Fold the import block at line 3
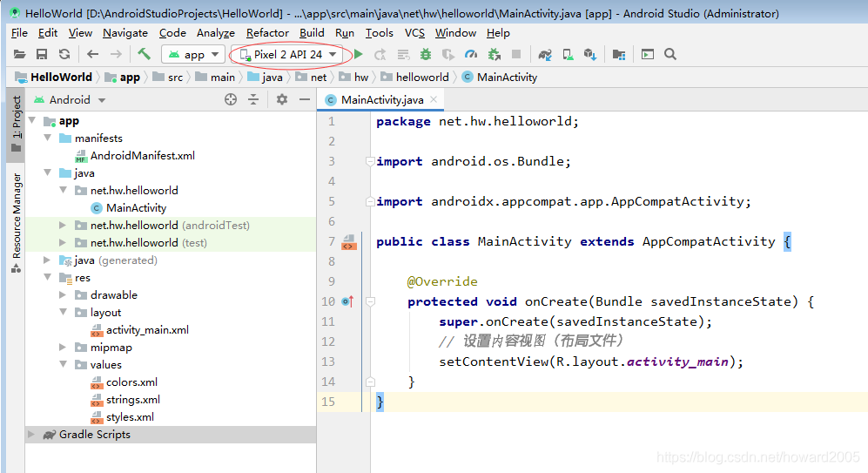This screenshot has width=868, height=473. point(370,162)
